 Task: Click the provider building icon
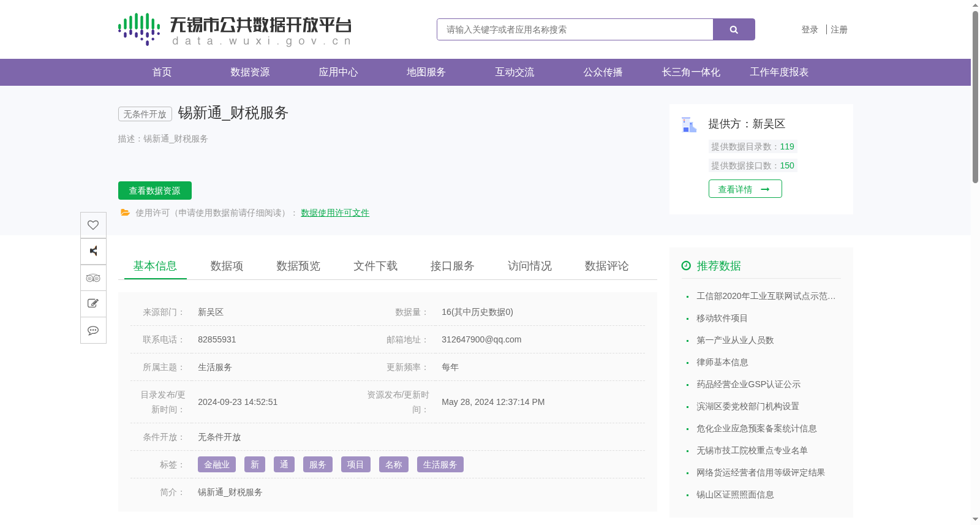(x=689, y=125)
